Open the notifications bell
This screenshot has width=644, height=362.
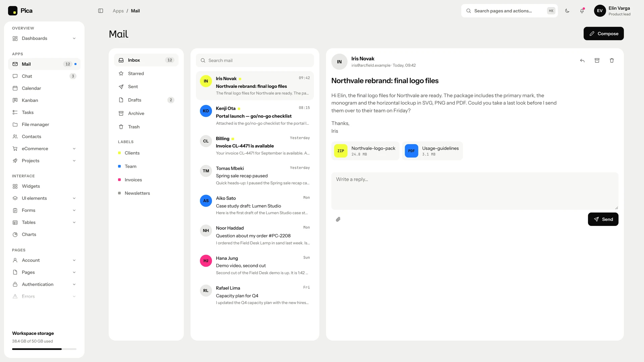582,11
